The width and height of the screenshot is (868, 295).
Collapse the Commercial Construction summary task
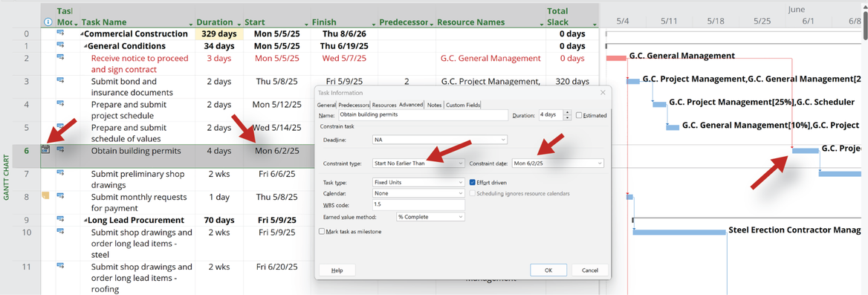(x=82, y=33)
